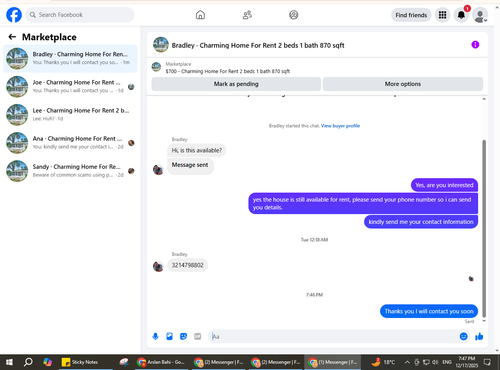Click the chat scroll up arrow
Viewport: 500px width, 370px height.
pyautogui.click(x=484, y=99)
